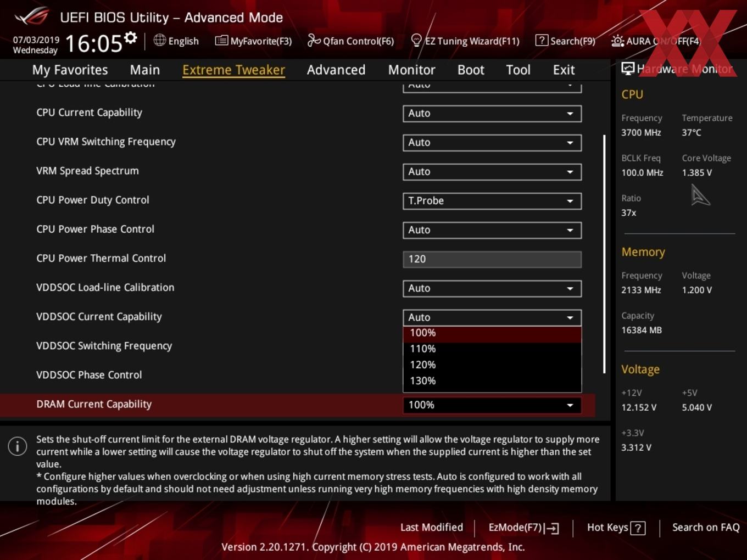Click the info icon beside description
The height and width of the screenshot is (560, 747).
[18, 446]
